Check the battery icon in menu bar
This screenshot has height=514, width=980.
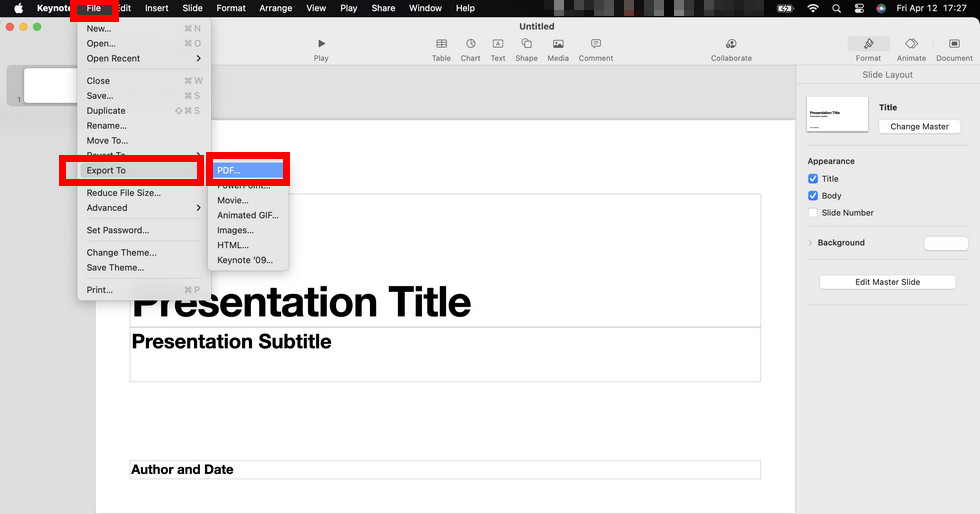coord(785,8)
